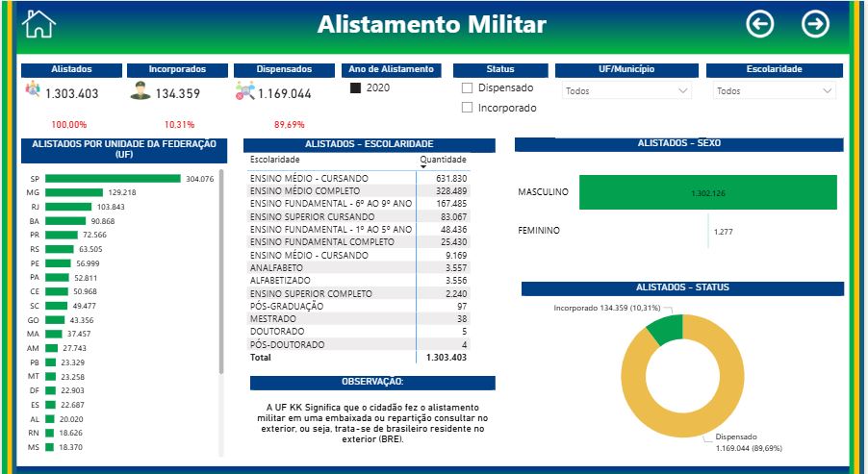Click the Dispensados value 1.169.044

pos(285,93)
